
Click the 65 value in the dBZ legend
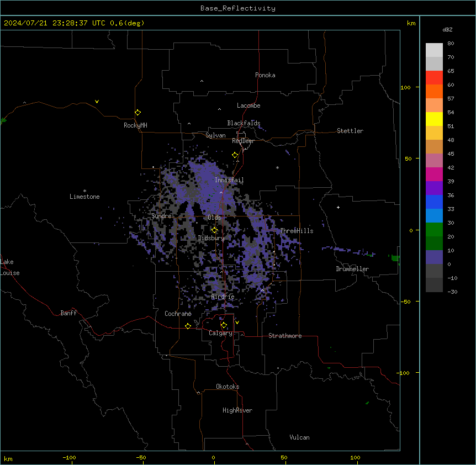pyautogui.click(x=451, y=71)
